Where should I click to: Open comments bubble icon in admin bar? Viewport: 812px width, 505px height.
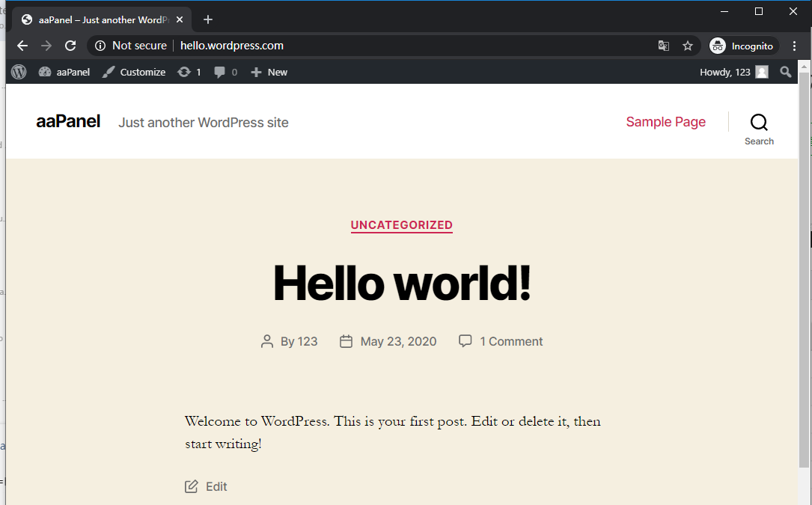point(225,72)
